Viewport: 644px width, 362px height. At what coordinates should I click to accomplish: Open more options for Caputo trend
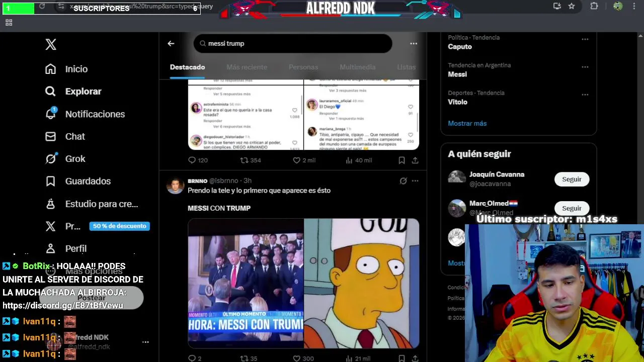tap(585, 39)
